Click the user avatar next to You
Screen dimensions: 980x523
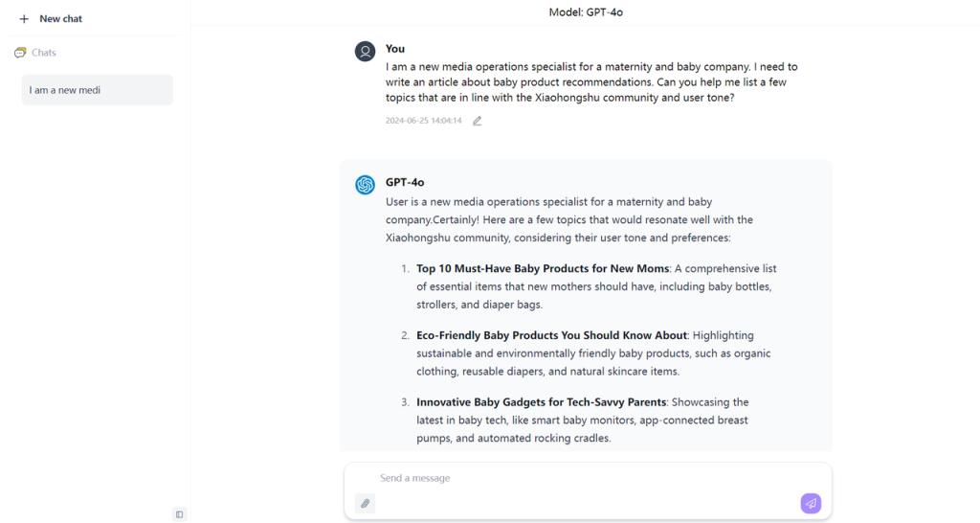(x=365, y=52)
